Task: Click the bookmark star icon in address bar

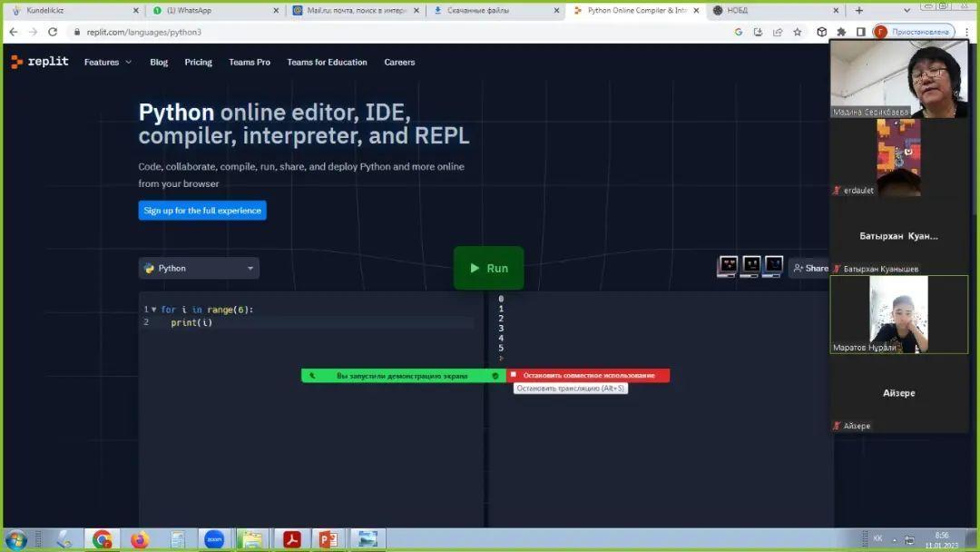Action: 797,32
